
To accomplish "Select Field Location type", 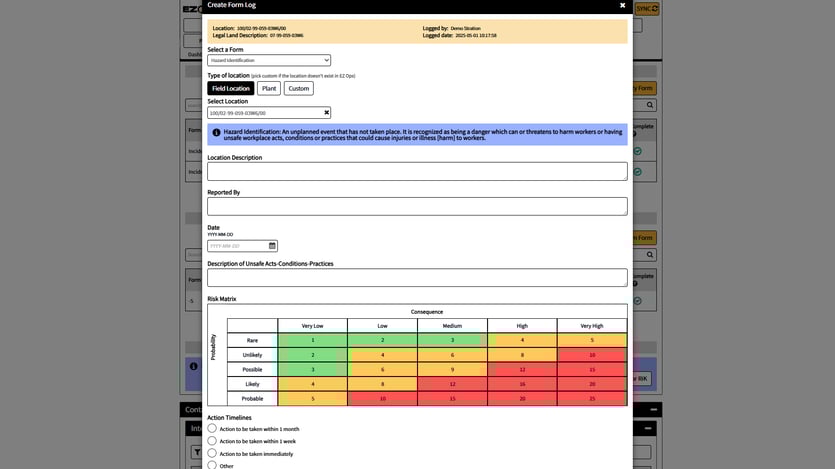I will [x=230, y=88].
